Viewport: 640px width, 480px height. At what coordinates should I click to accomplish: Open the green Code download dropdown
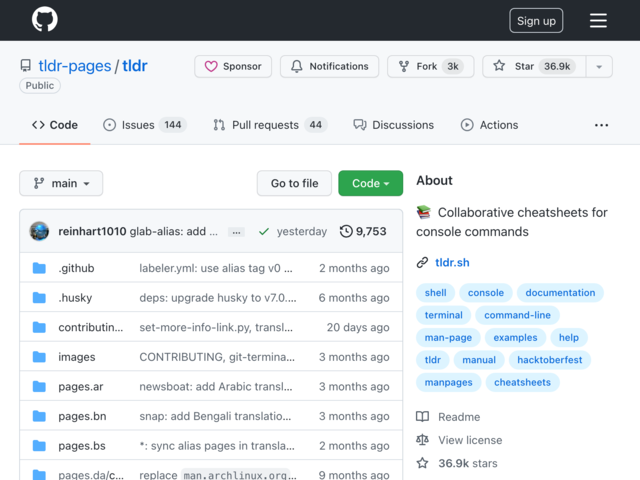tap(371, 183)
